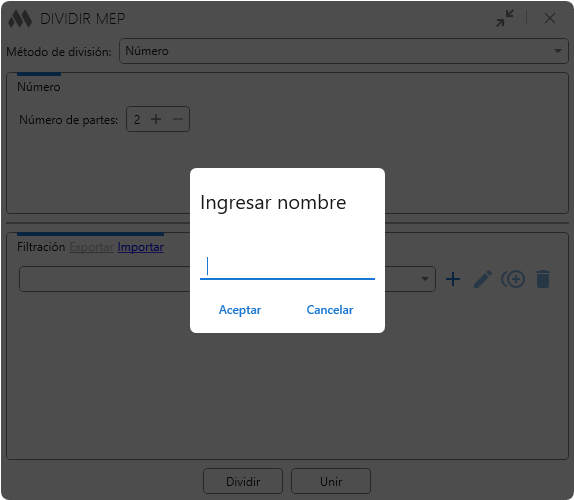Image resolution: width=574 pixels, height=500 pixels.
Task: Click the Dividir button
Action: tap(243, 481)
